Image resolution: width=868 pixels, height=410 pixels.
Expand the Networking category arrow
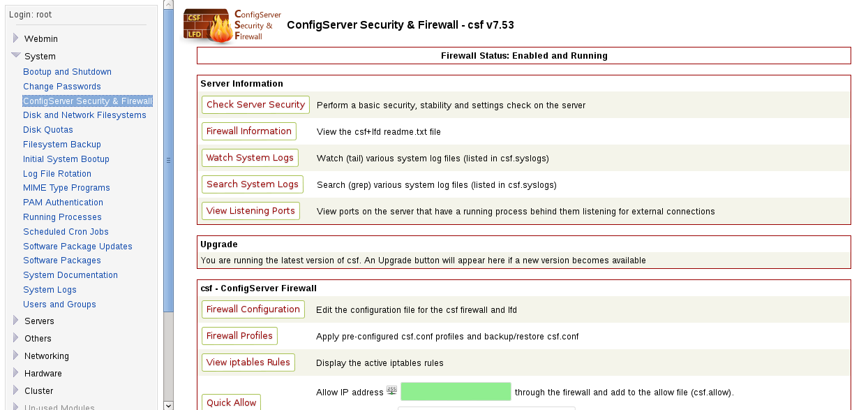click(16, 356)
